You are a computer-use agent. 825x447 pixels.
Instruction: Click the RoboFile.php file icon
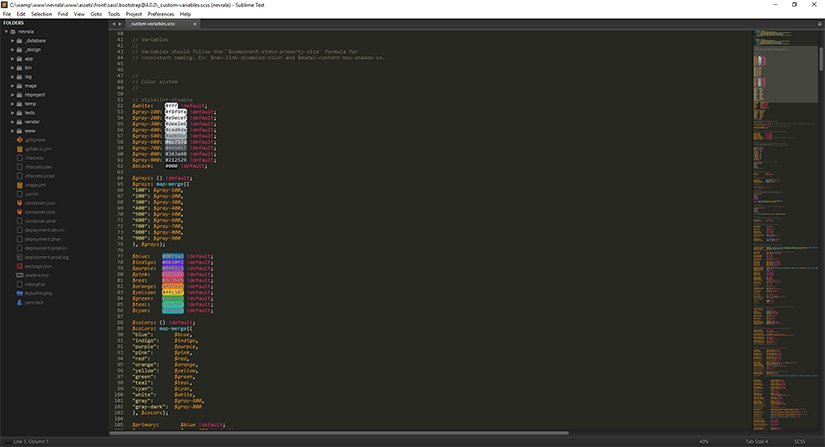(19, 293)
